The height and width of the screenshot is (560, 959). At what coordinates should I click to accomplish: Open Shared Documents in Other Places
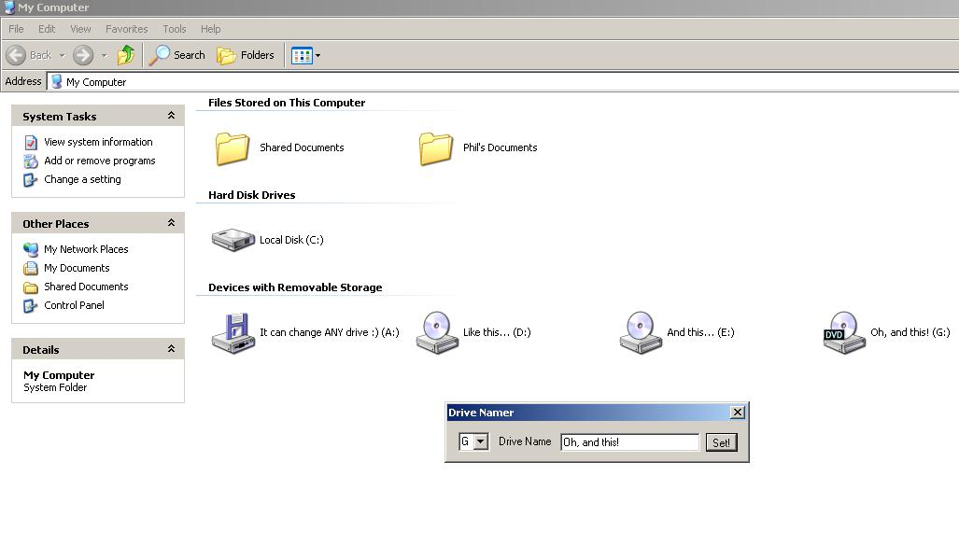[x=86, y=287]
